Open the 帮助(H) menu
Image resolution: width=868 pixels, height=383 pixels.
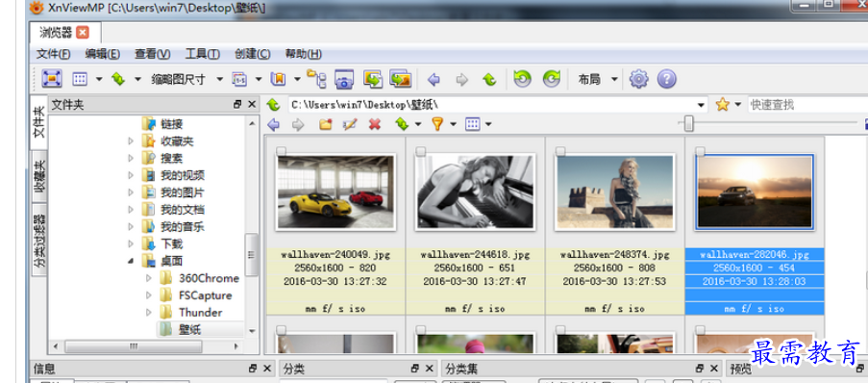point(303,54)
